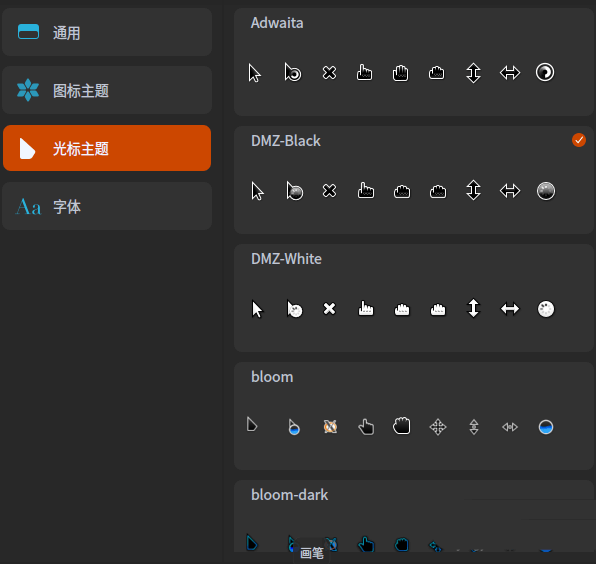Click the bloom blue busy circle preview

click(x=546, y=427)
